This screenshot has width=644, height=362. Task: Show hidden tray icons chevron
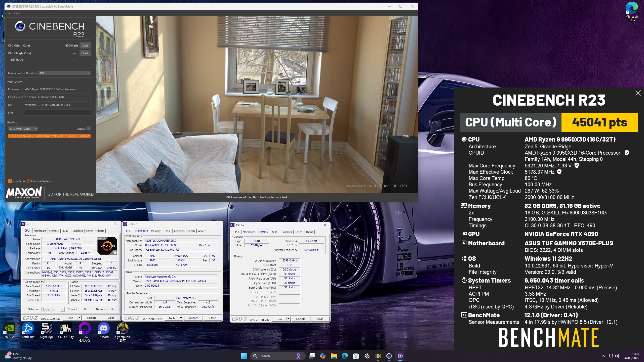pos(603,356)
